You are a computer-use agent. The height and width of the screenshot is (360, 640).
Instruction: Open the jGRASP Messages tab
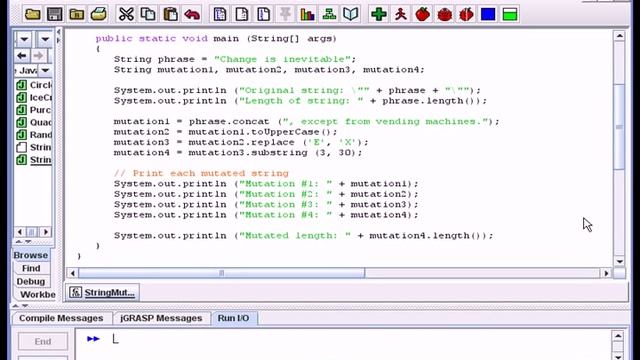161,318
